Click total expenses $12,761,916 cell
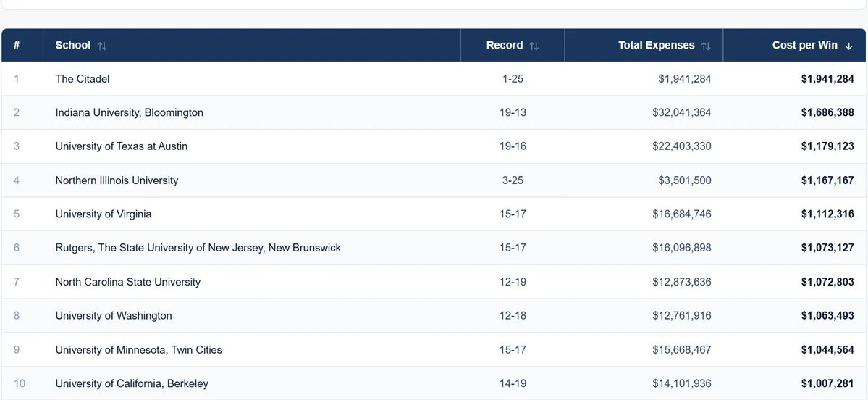Viewport: 868px width, 400px height. (x=681, y=315)
